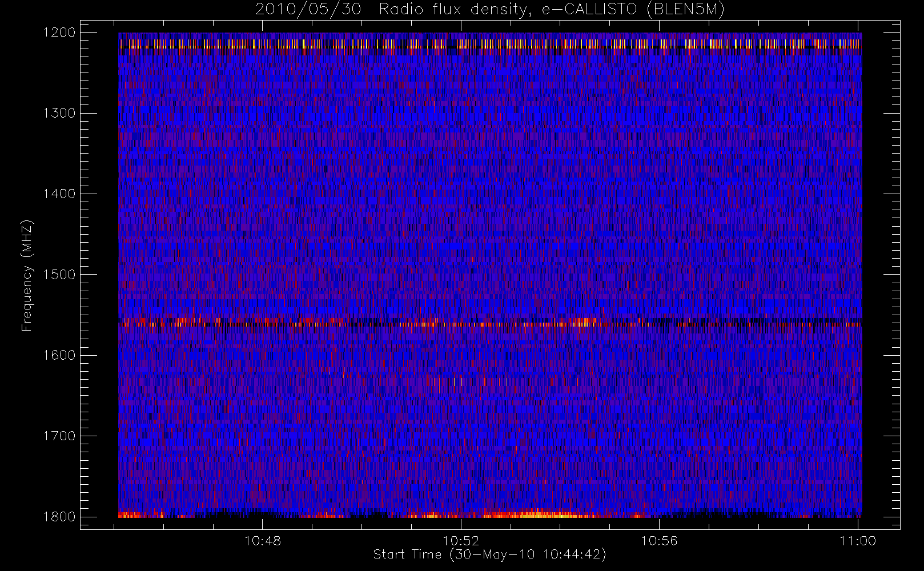
Task: Select the 1200 frequency tick label
Action: point(59,33)
